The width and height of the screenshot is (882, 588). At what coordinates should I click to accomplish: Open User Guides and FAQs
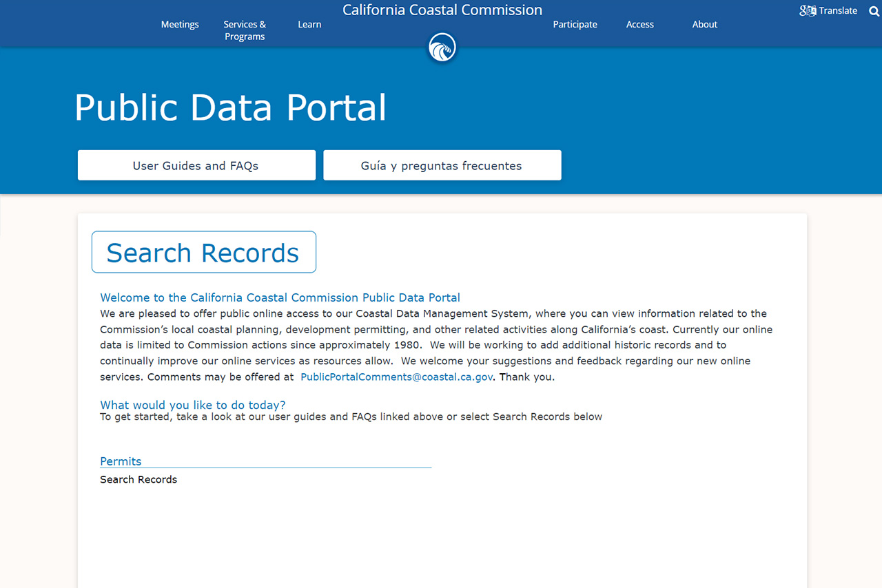pos(196,165)
